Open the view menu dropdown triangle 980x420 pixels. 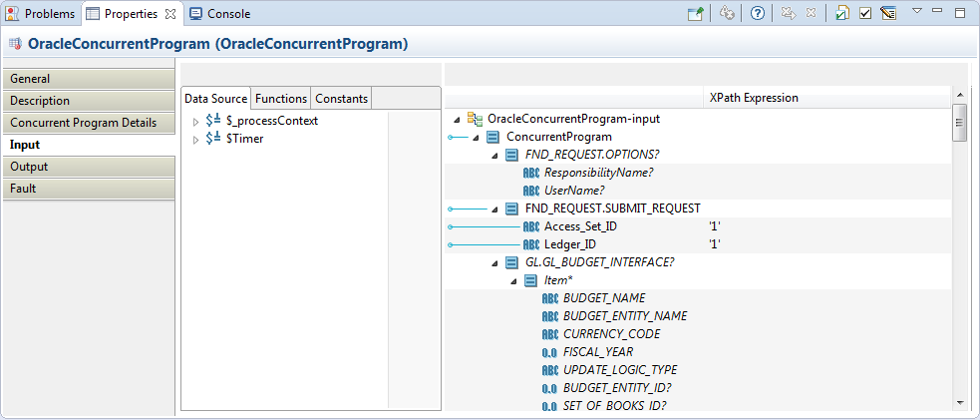tap(917, 11)
